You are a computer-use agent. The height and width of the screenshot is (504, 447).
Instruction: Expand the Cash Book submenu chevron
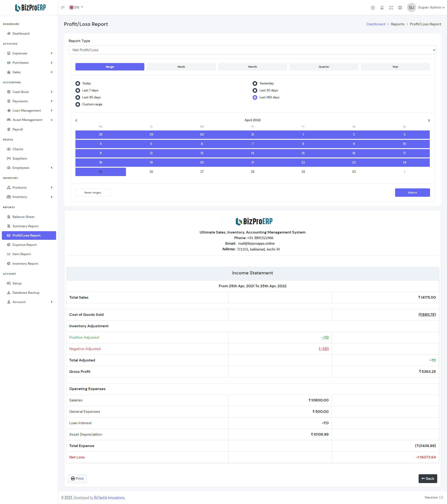pos(52,92)
